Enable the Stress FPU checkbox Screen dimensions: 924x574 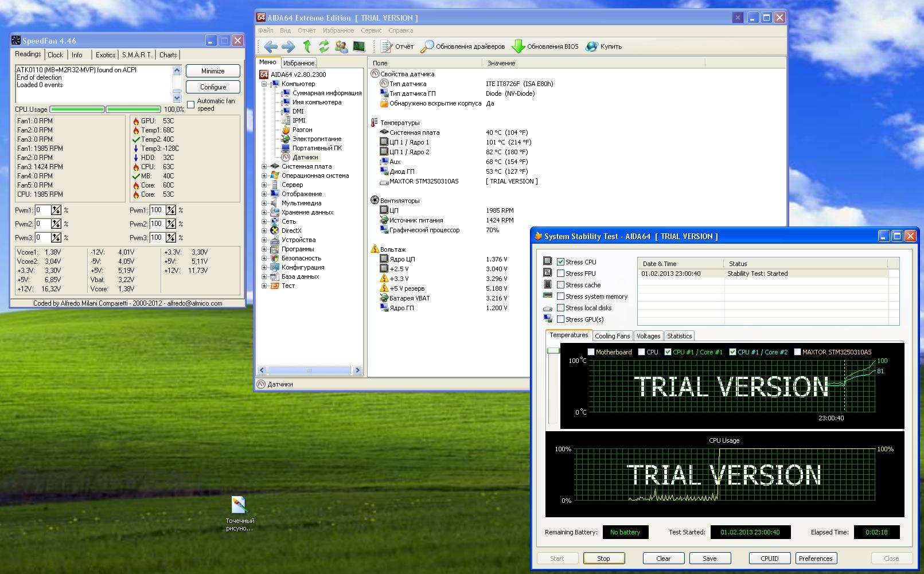tap(560, 274)
